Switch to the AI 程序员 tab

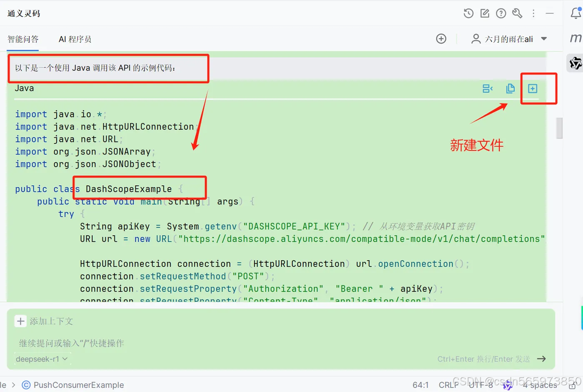tap(75, 39)
